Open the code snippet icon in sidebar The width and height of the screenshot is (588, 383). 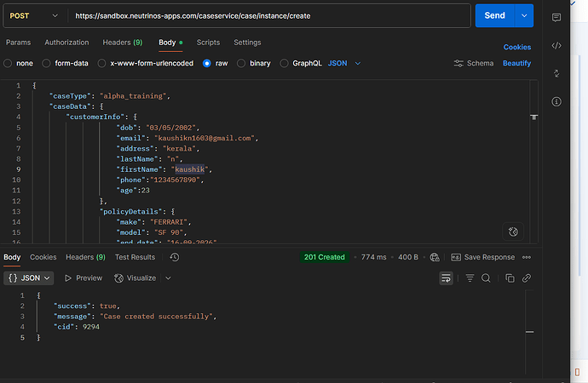pos(556,46)
